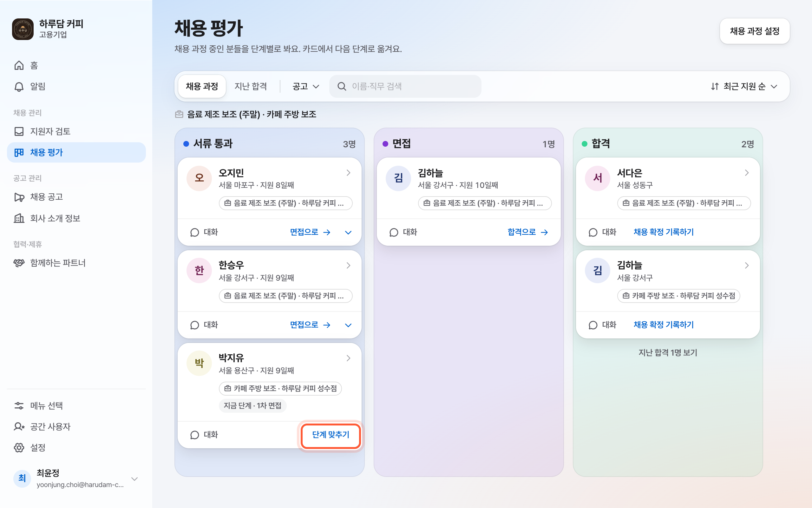Screen dimensions: 812x508
Task: Click the 지금 단계 · 1차 면접 tag
Action: pos(252,405)
